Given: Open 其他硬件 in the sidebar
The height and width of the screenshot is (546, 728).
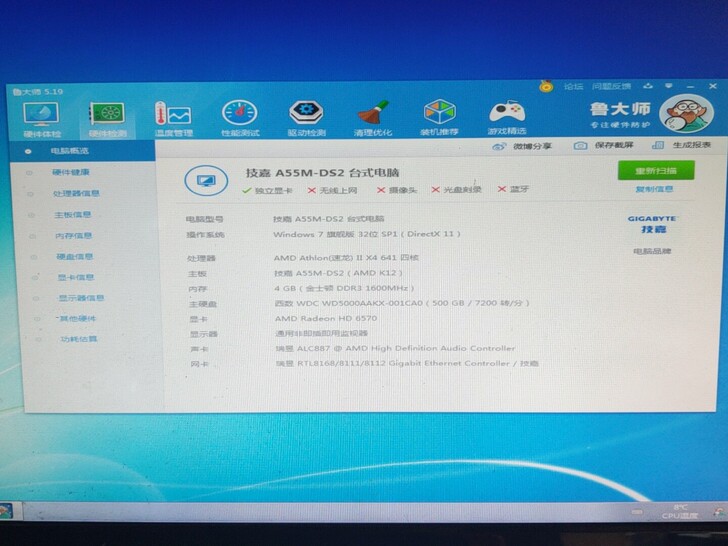Looking at the screenshot, I should [x=77, y=318].
